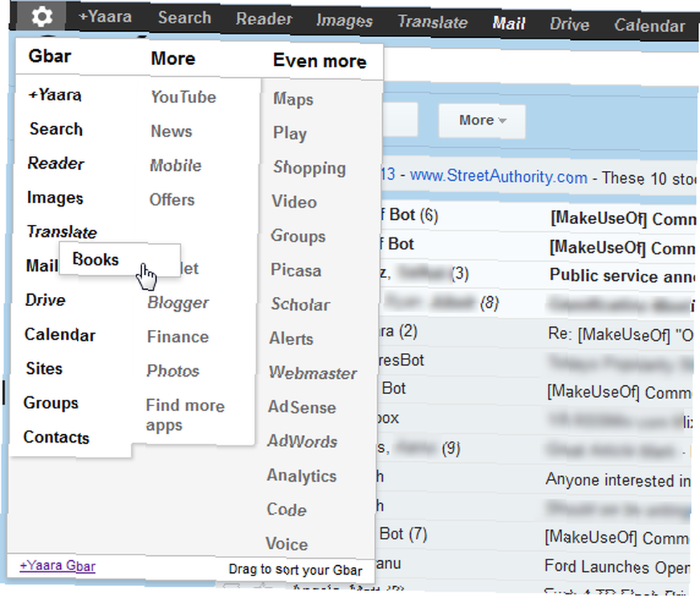Click +Yaara in the top black bar

(105, 17)
